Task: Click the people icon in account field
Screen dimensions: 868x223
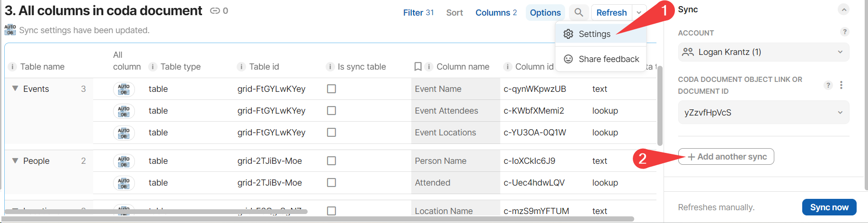Action: 688,52
